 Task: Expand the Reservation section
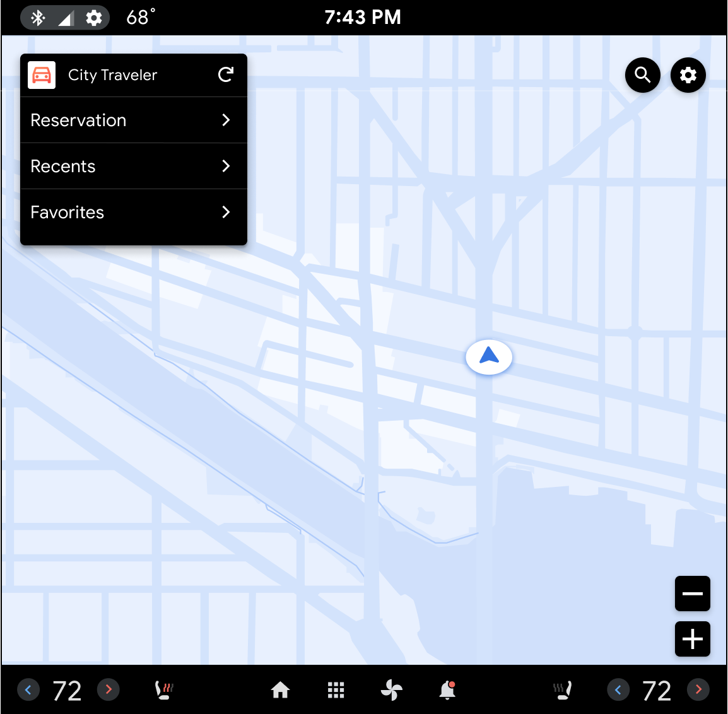pyautogui.click(x=225, y=120)
